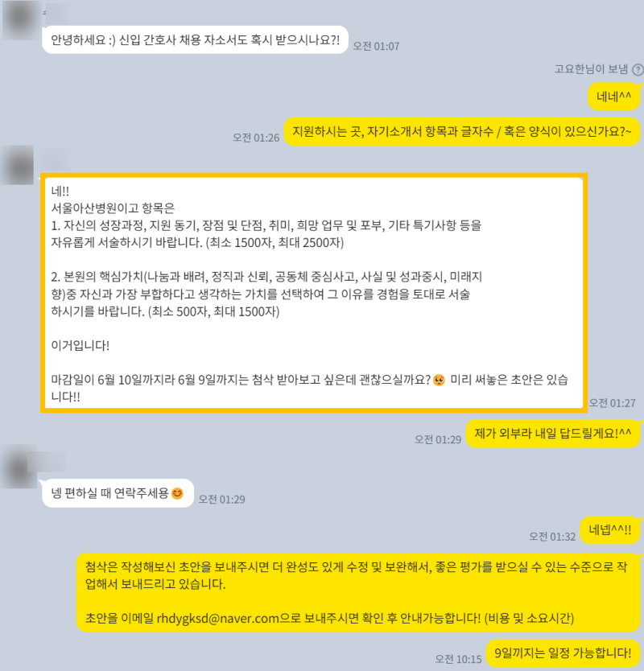The image size is (644, 671).
Task: Click the pleading face emoji in message
Action: 439,380
